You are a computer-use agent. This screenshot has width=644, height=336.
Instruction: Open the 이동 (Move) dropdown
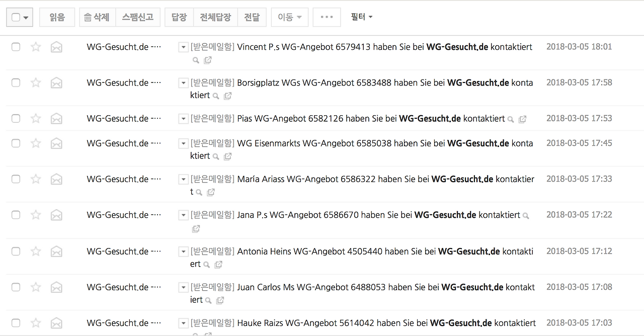coord(289,17)
